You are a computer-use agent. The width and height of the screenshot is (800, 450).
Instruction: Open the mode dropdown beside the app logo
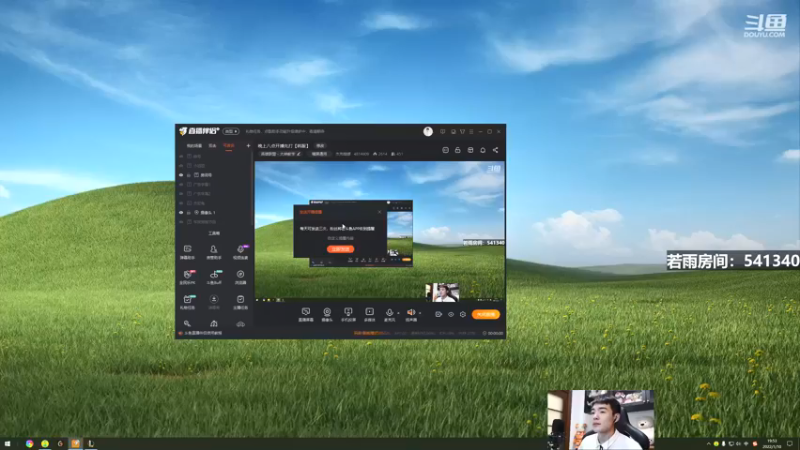coord(231,132)
